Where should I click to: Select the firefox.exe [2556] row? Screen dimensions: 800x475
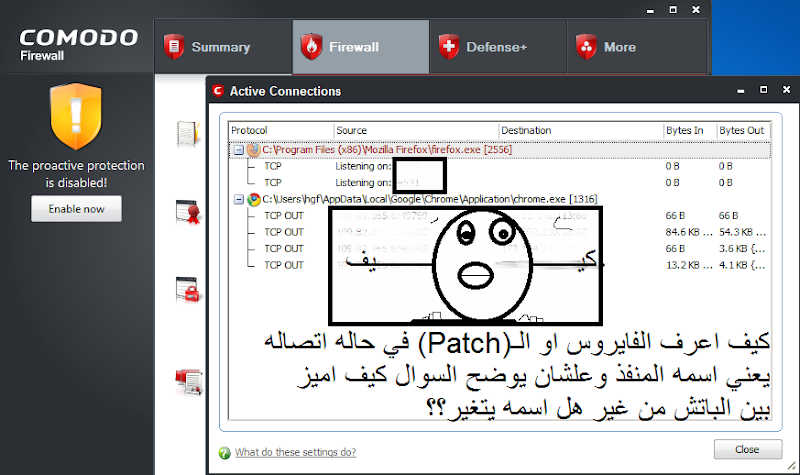point(499,150)
